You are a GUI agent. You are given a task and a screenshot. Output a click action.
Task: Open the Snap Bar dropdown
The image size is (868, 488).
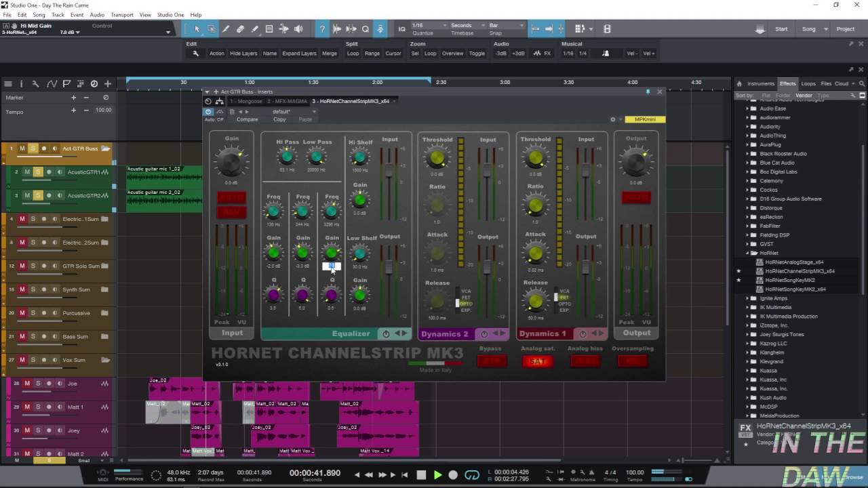coord(506,26)
